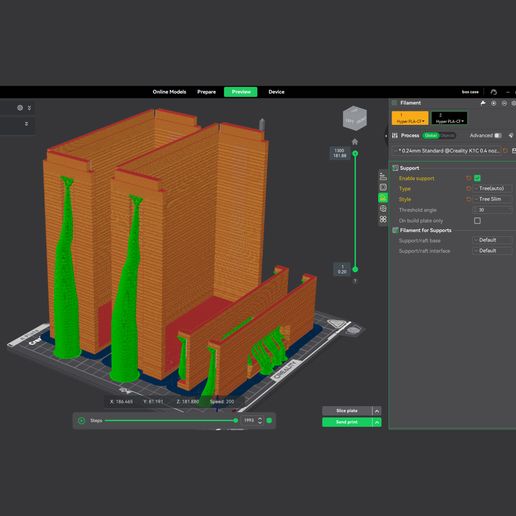Click the Filament for Supports section icon
Screen dimensions: 516x516
(395, 230)
